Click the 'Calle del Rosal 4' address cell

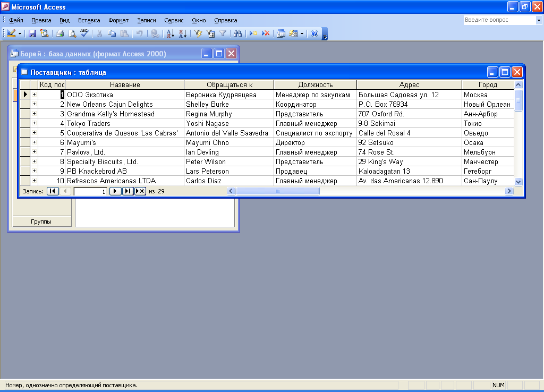click(x=409, y=133)
